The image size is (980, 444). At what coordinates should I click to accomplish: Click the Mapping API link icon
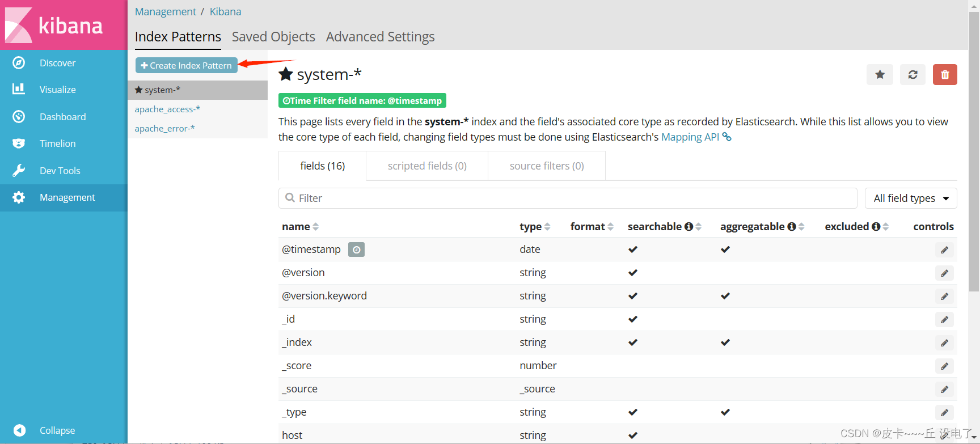pyautogui.click(x=726, y=137)
